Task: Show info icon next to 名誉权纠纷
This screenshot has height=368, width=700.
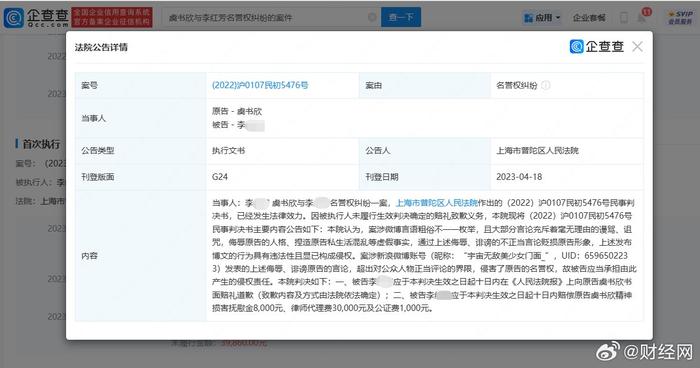Action: coord(546,85)
